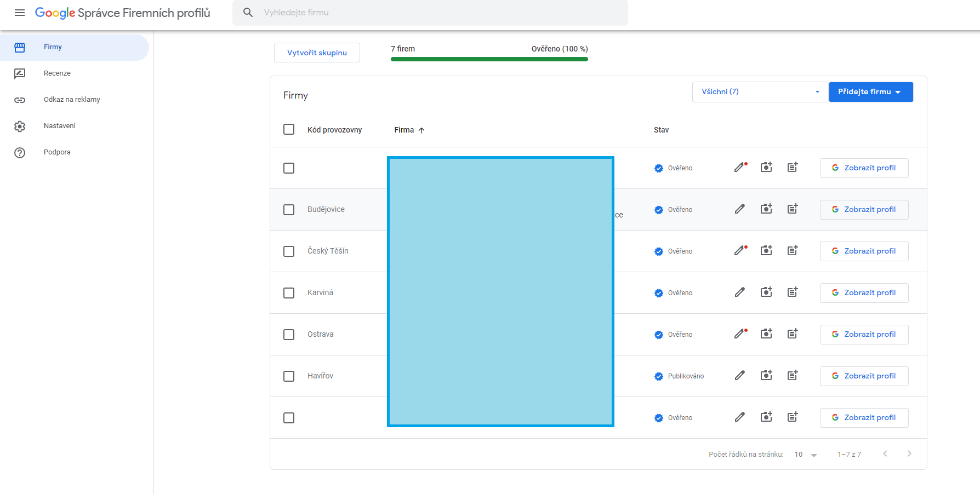Tick the select-all checkbox in table header
The width and height of the screenshot is (980, 494).
(x=289, y=129)
